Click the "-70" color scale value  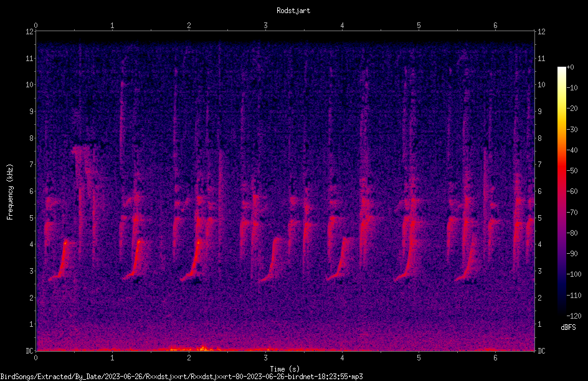click(572, 213)
